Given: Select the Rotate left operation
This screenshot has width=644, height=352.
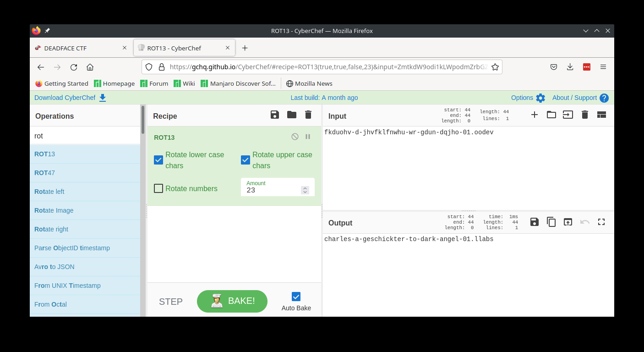Looking at the screenshot, I should (85, 192).
